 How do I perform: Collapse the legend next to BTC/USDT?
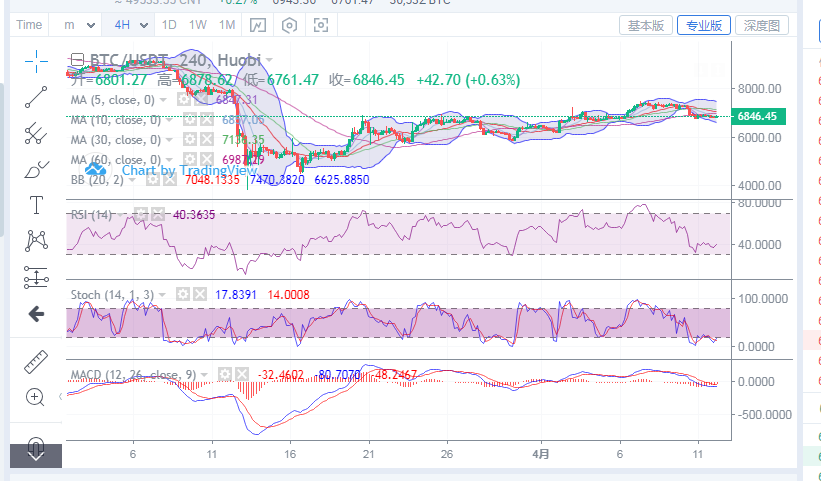pos(78,62)
